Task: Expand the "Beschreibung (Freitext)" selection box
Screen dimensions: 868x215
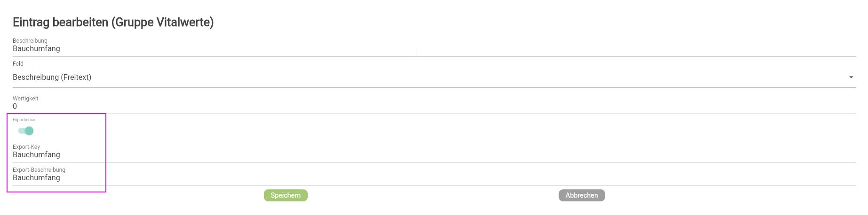Action: (x=423, y=77)
